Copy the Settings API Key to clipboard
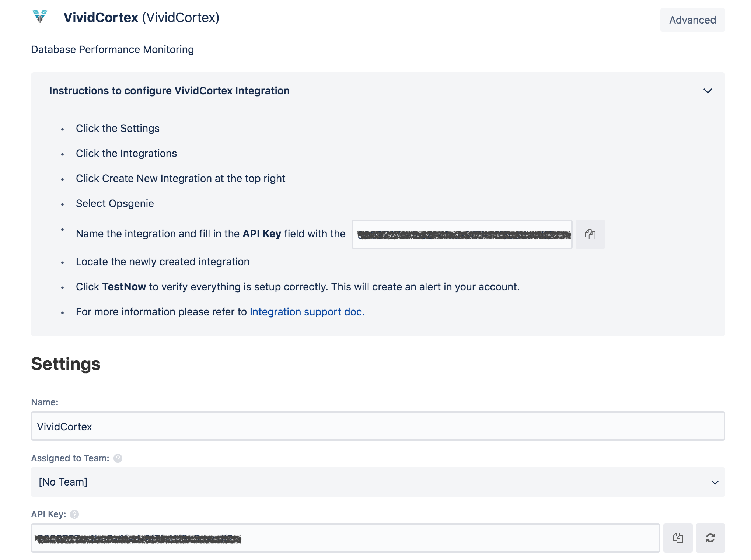The height and width of the screenshot is (560, 751). tap(678, 538)
